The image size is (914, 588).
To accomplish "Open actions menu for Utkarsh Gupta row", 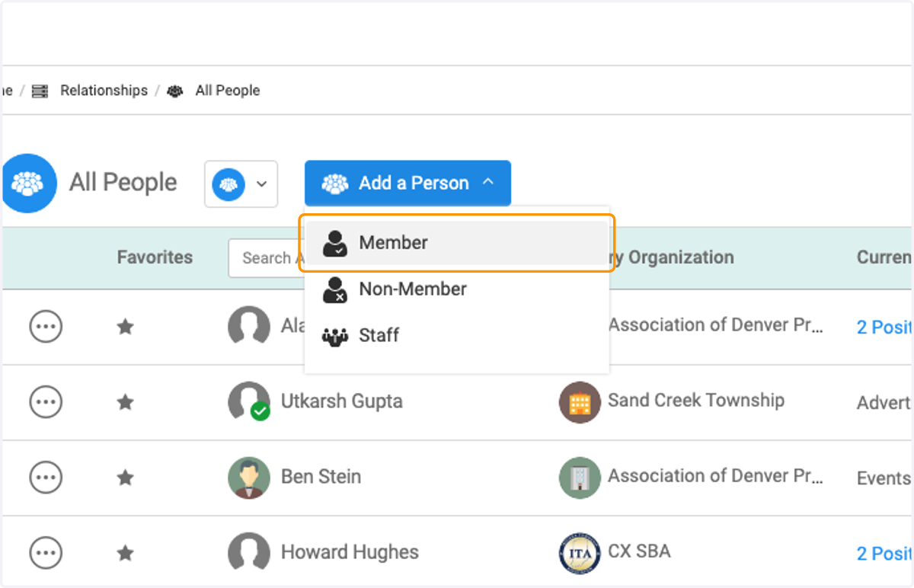I will pyautogui.click(x=46, y=401).
